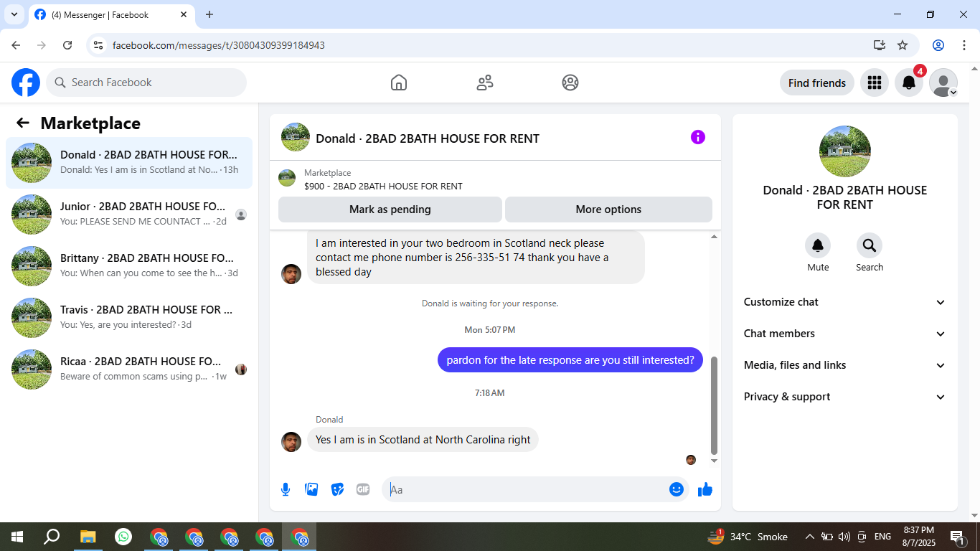This screenshot has width=980, height=551.
Task: Click the browser address bar URL
Action: coord(219,45)
